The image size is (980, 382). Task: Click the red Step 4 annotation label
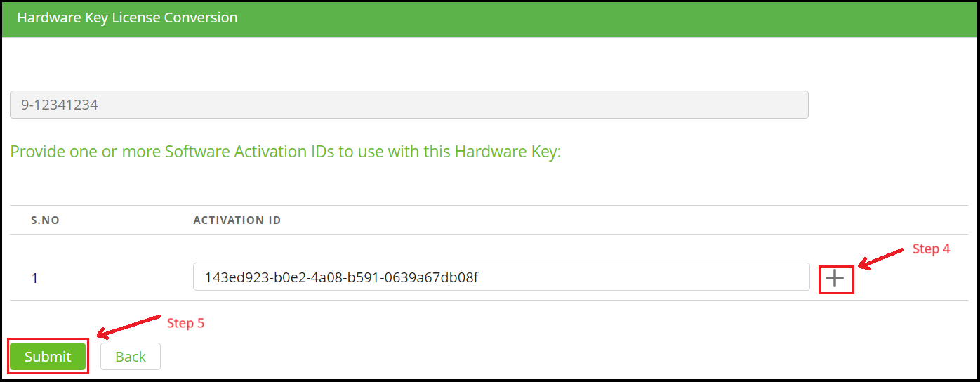point(931,249)
